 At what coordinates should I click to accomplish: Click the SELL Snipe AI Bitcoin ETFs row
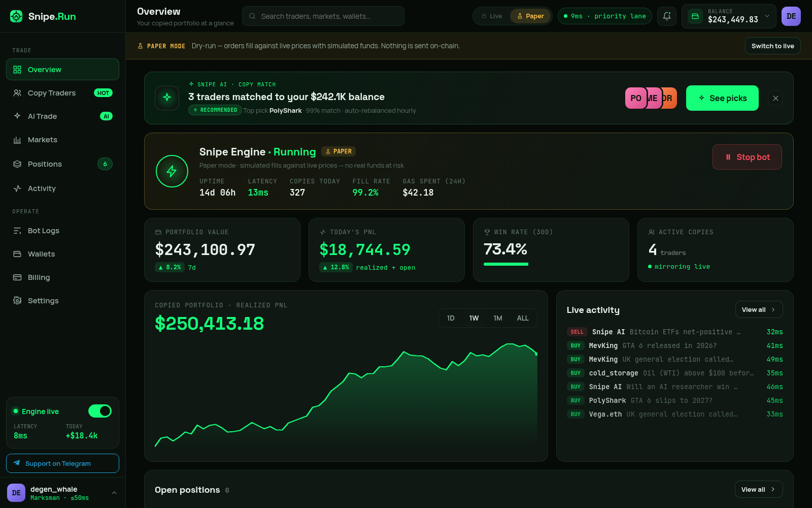coord(674,332)
